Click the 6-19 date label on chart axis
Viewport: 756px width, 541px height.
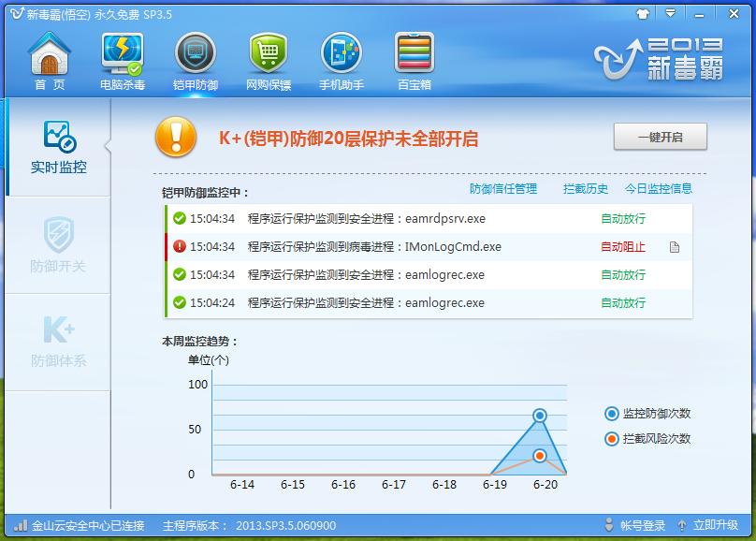point(495,485)
